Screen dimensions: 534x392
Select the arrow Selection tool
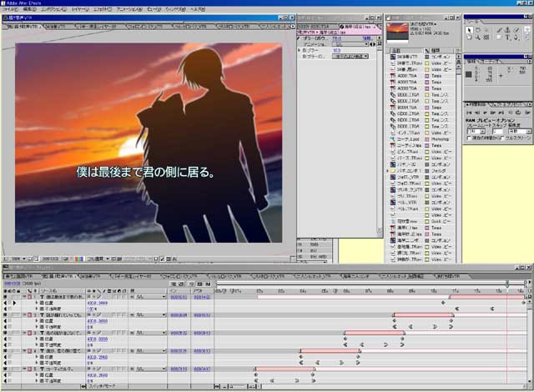pyautogui.click(x=469, y=30)
